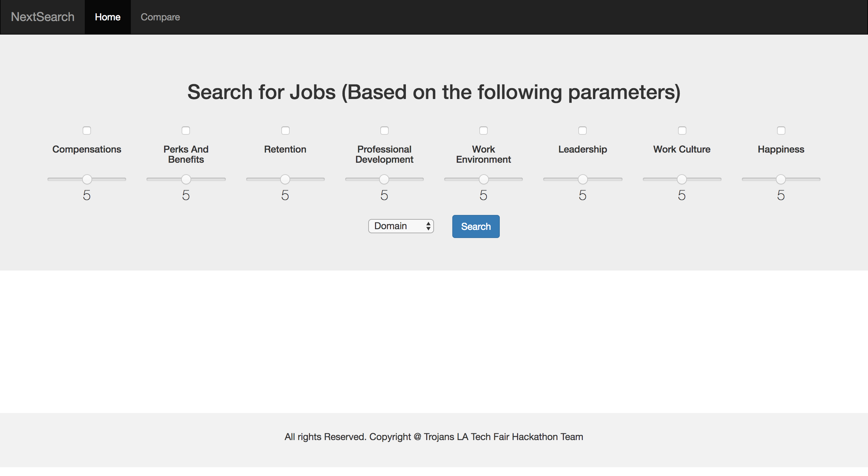Enable the Work Culture checkbox
Screen dimensions: 868x476
[682, 131]
